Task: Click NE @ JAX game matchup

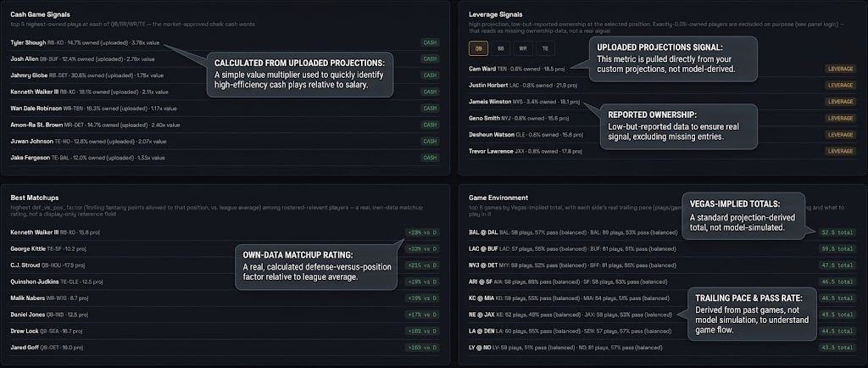Action: point(481,315)
